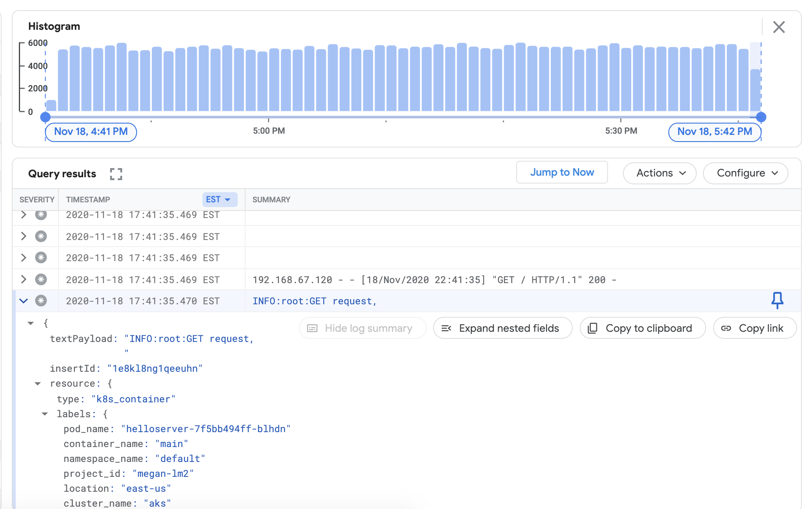Click the close histogram panel icon
This screenshot has height=509, width=812.
pyautogui.click(x=779, y=27)
